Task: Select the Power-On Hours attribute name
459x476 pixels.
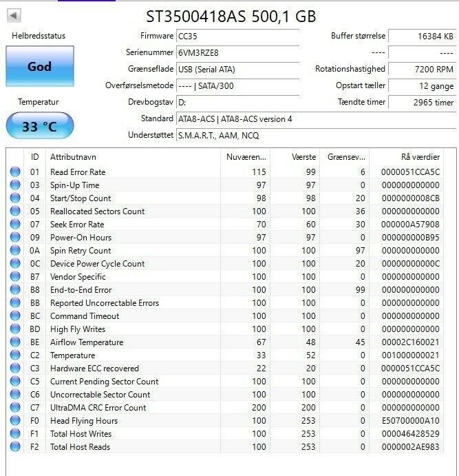Action: [x=81, y=238]
